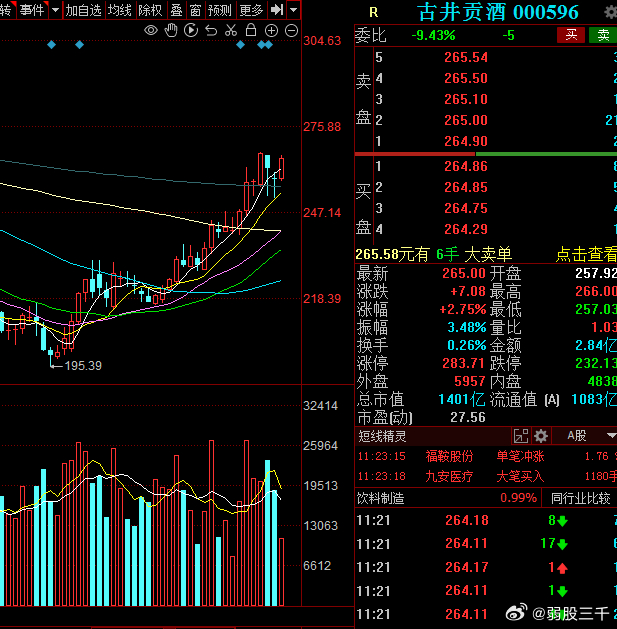The image size is (617, 629).
Task: Click the 换手 turnover value 0.26%
Action: pos(467,345)
